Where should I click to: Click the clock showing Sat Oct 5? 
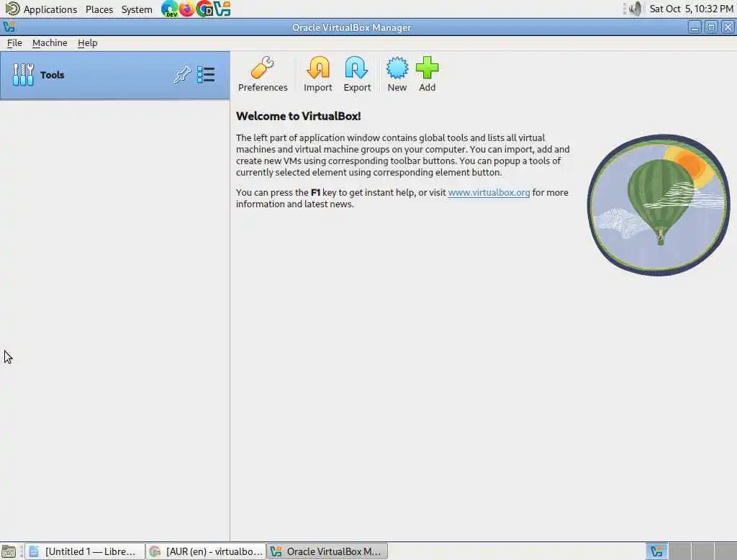click(x=692, y=9)
